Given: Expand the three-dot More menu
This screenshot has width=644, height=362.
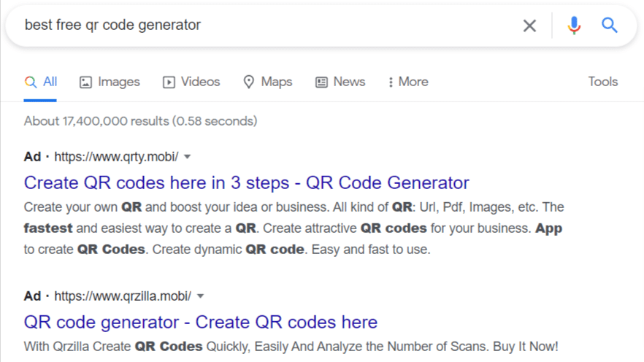Looking at the screenshot, I should click(408, 82).
